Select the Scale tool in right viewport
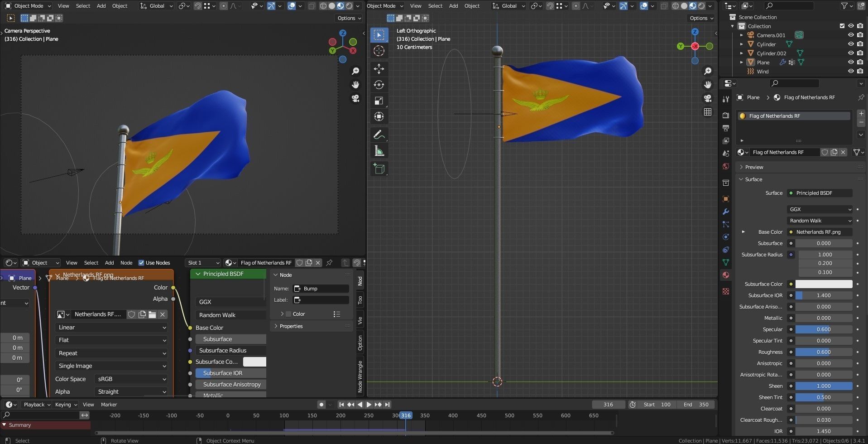The height and width of the screenshot is (444, 868). [379, 101]
